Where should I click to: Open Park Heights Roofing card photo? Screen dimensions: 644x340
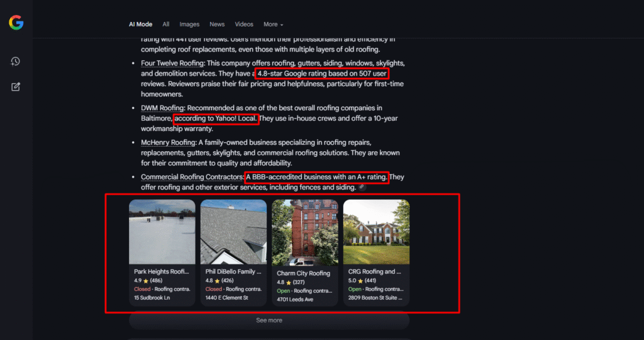[162, 232]
